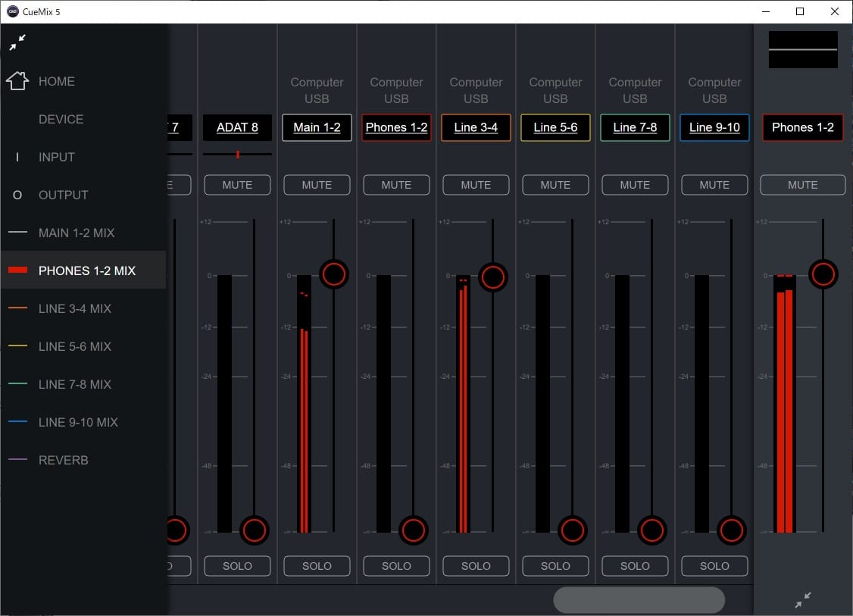Click the collapse arrows icon above HOME

click(17, 43)
